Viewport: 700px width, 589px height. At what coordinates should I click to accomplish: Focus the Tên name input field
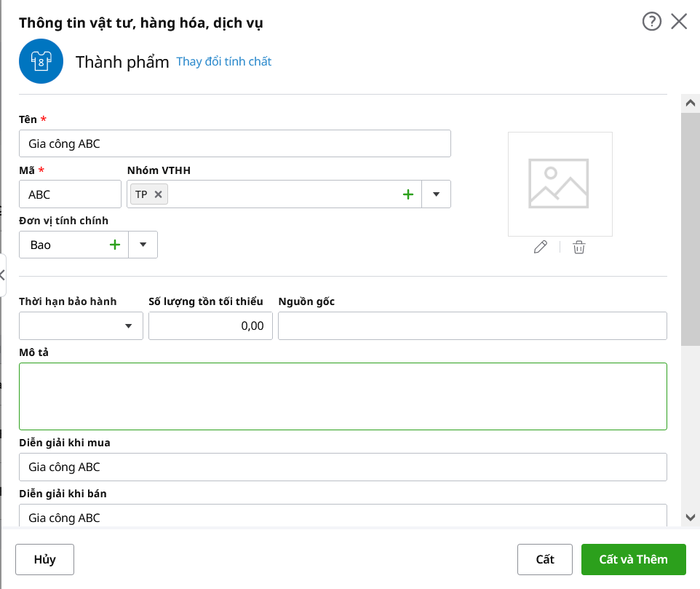234,143
